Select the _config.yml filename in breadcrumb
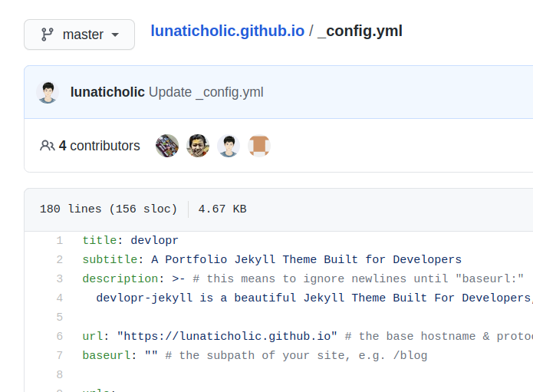The height and width of the screenshot is (392, 533). [360, 31]
